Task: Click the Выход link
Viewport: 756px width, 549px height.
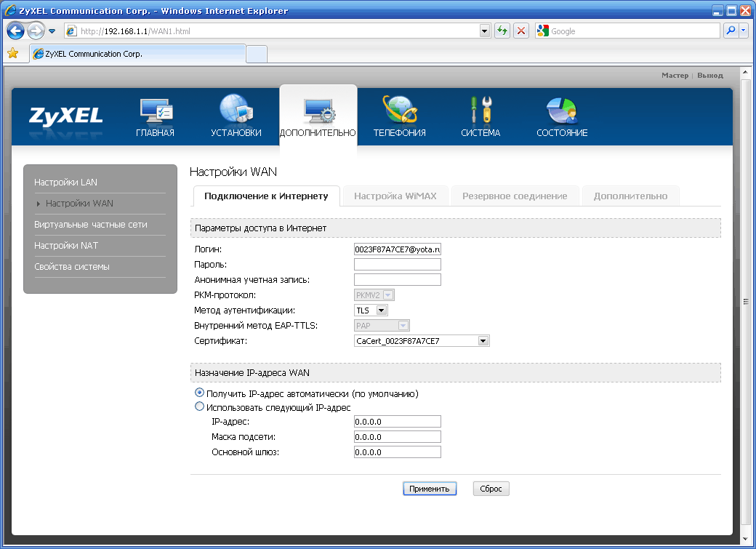Action: coord(709,75)
